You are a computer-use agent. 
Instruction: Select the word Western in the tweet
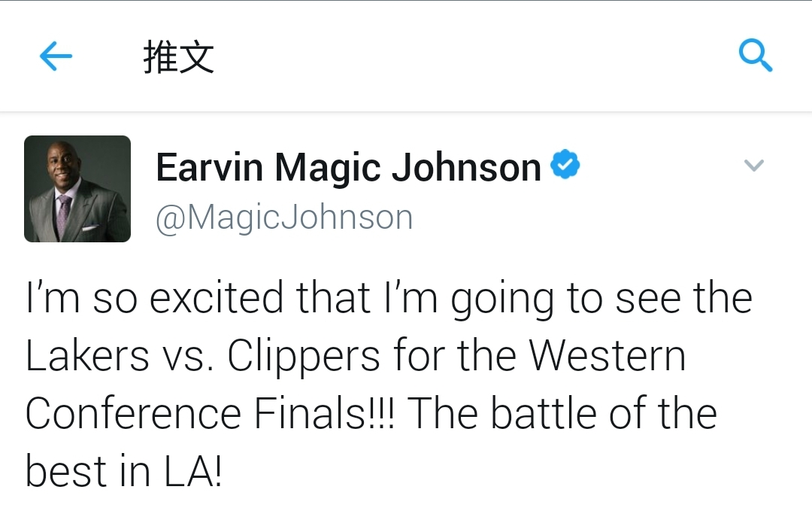607,356
